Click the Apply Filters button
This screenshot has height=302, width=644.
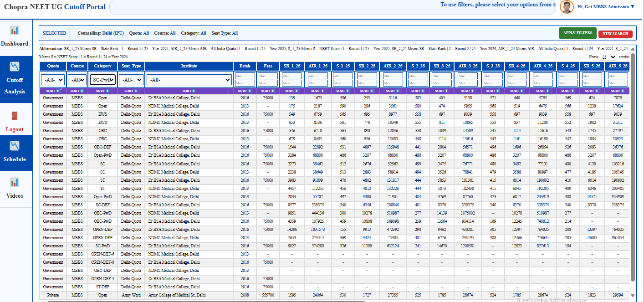pyautogui.click(x=578, y=33)
